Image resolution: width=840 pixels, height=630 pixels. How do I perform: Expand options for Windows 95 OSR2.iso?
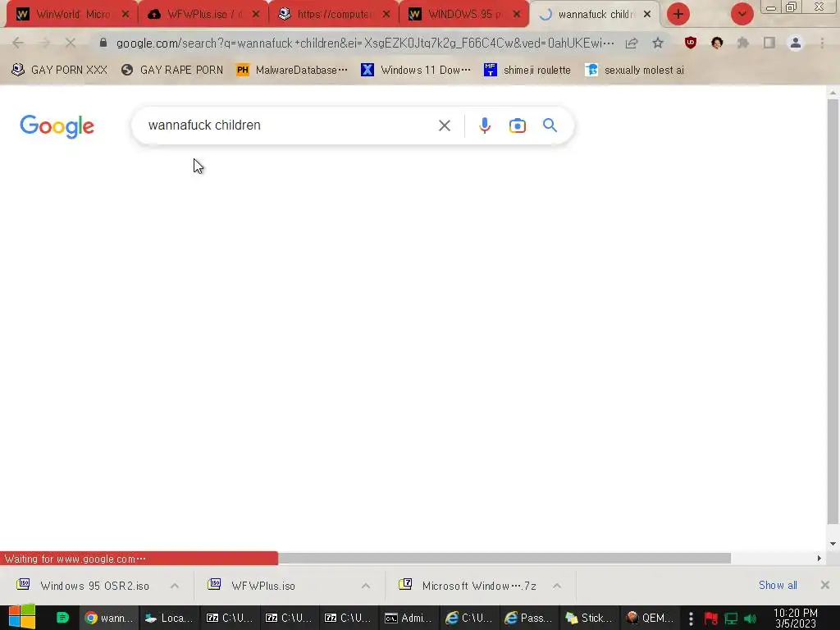[x=175, y=586]
